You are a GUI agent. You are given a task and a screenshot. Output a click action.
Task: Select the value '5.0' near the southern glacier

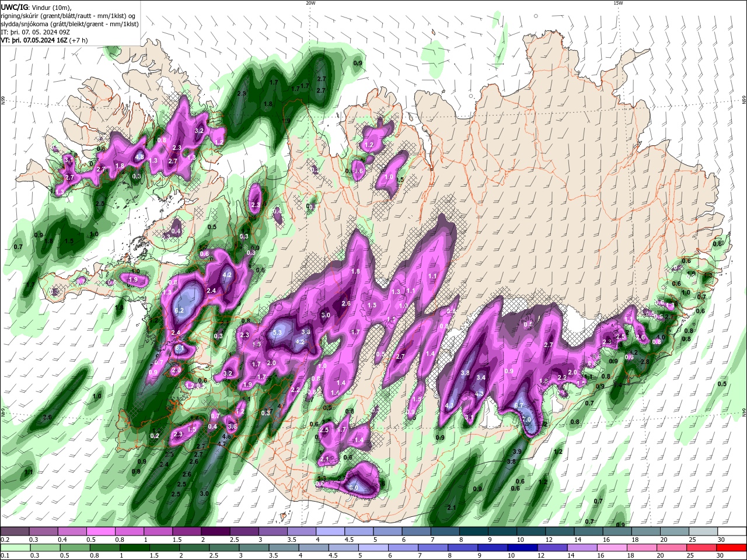point(354,488)
